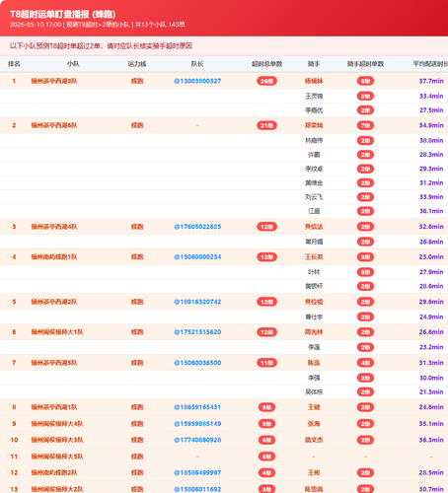Open captain contact @15060000234
The height and width of the screenshot is (493, 448).
(197, 256)
